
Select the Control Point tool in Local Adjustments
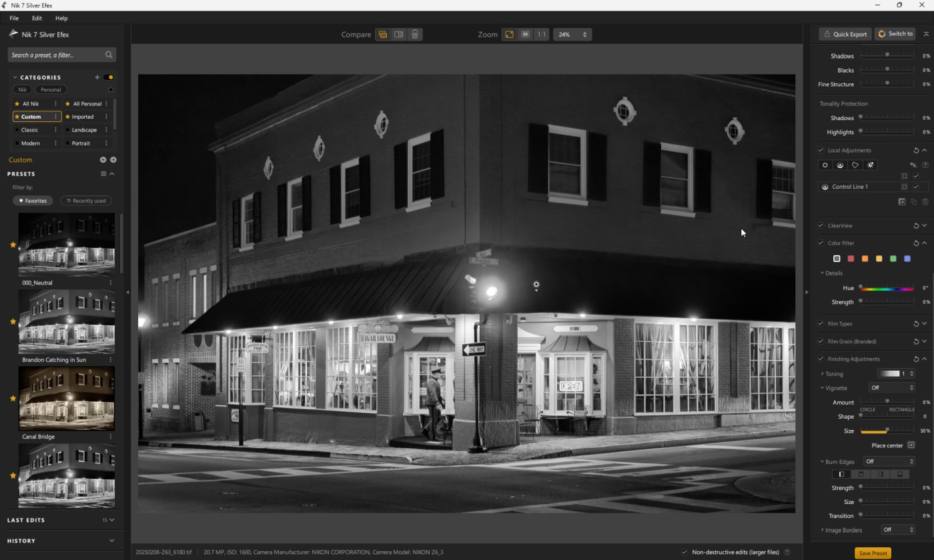[x=825, y=165]
